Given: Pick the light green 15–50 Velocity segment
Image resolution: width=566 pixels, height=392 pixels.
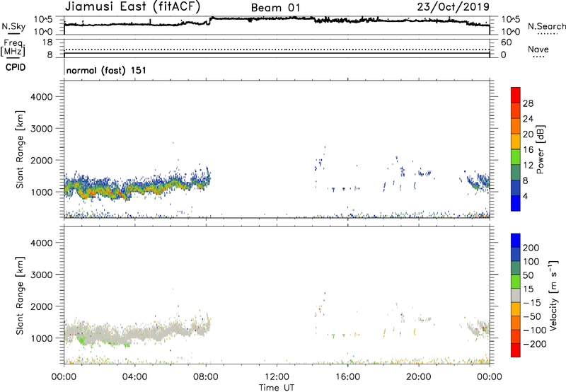Looking at the screenshot, I should tap(516, 282).
